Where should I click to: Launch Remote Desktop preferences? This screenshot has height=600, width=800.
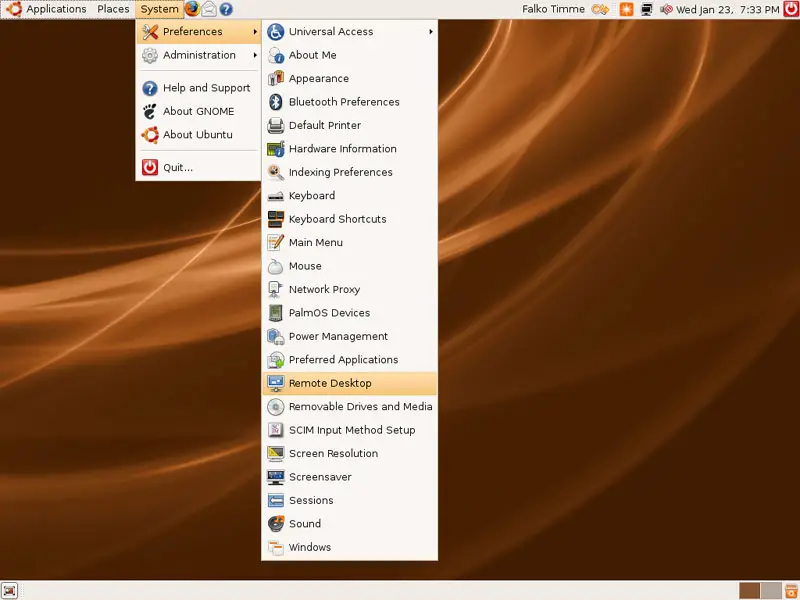pyautogui.click(x=349, y=384)
